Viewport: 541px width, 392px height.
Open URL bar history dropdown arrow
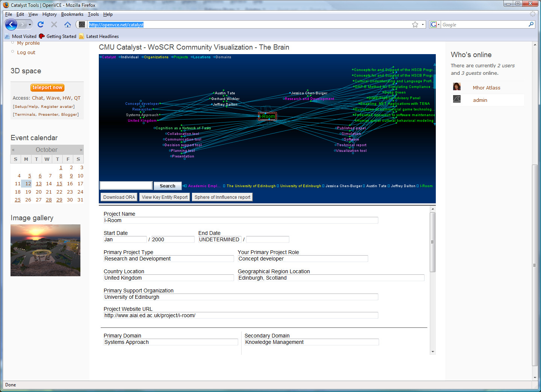[423, 24]
